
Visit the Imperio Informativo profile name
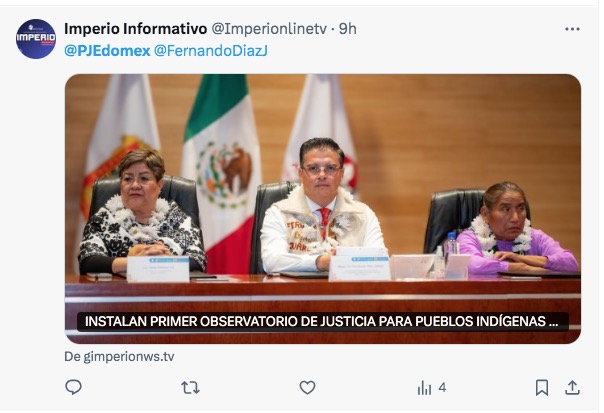pyautogui.click(x=136, y=29)
